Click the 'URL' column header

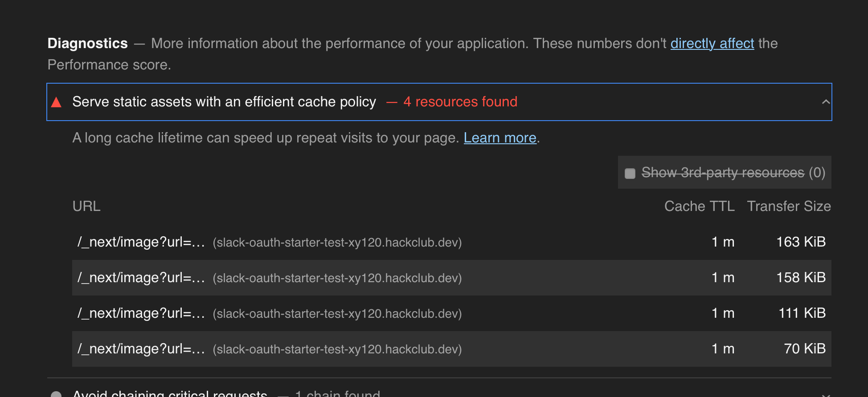86,206
